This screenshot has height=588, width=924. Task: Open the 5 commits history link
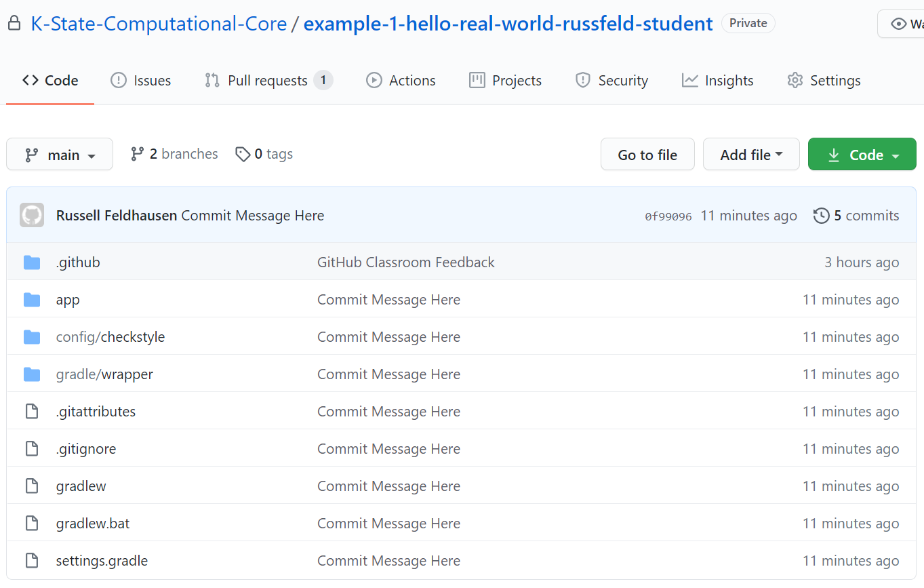point(856,216)
